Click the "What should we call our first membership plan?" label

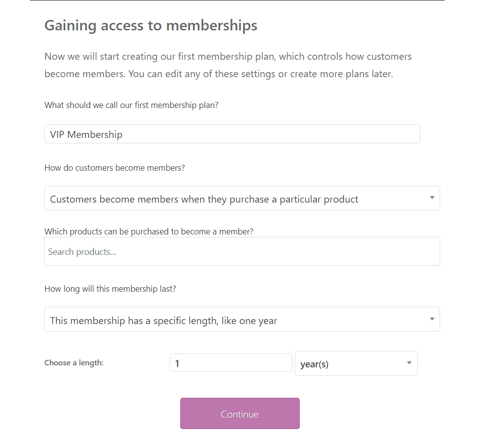[131, 105]
